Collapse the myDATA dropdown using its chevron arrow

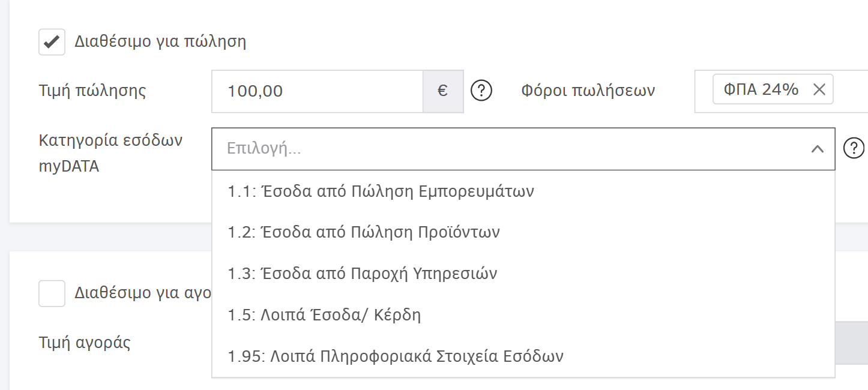coord(817,149)
